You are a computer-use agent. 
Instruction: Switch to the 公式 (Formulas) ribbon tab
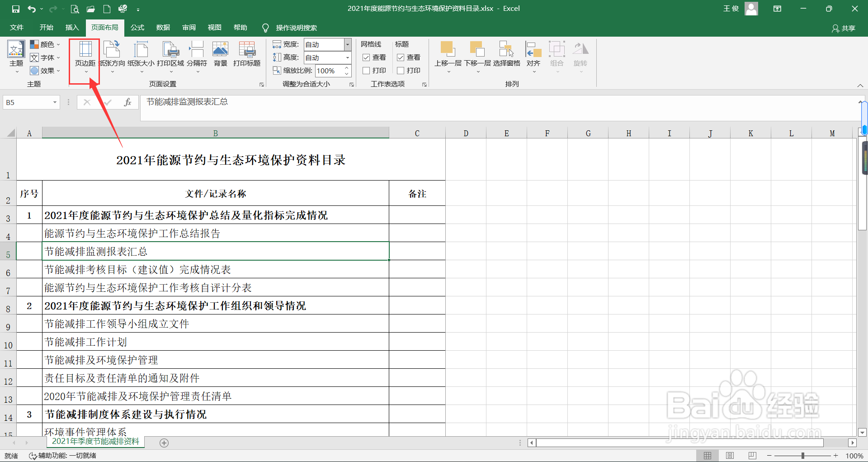pyautogui.click(x=137, y=28)
